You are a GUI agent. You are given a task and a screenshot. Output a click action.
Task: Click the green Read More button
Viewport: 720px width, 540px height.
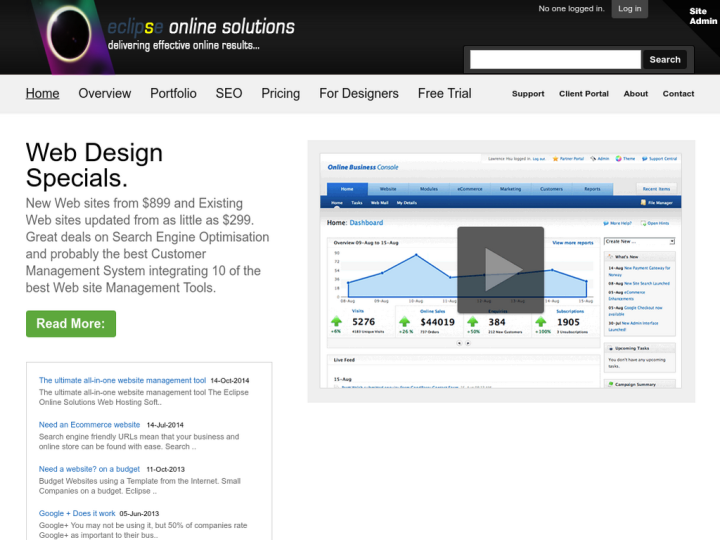(71, 324)
